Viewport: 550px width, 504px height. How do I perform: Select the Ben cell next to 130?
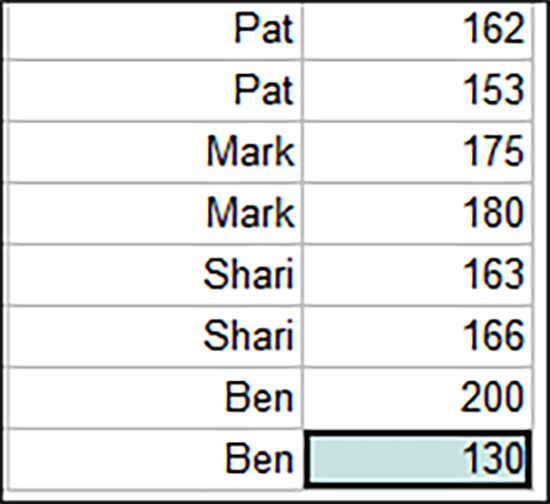154,459
